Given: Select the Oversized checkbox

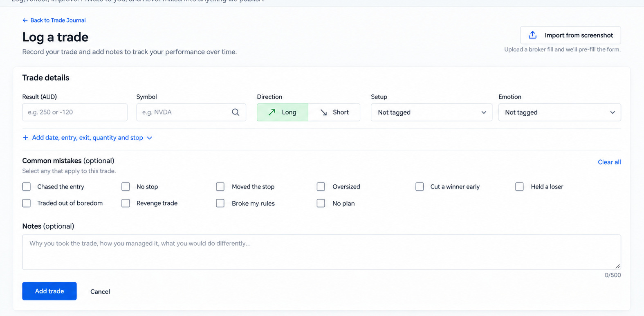Looking at the screenshot, I should tap(321, 187).
